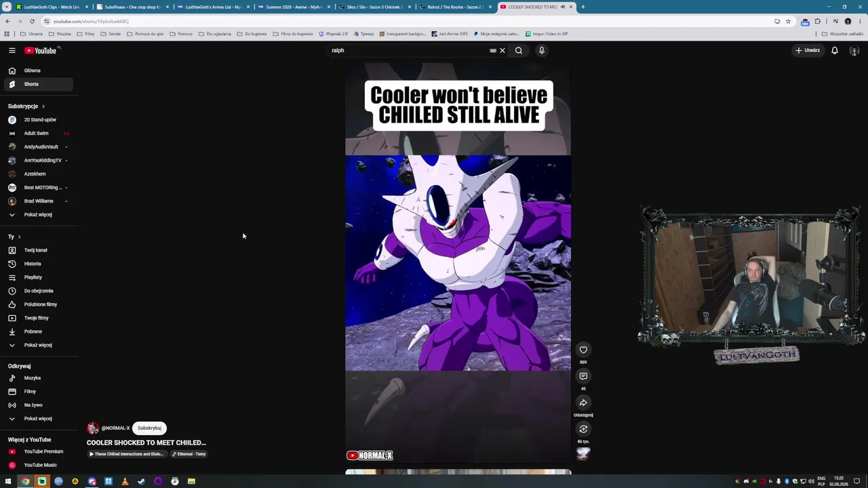The height and width of the screenshot is (488, 868).
Task: Open the remix button on the short
Action: pyautogui.click(x=583, y=429)
